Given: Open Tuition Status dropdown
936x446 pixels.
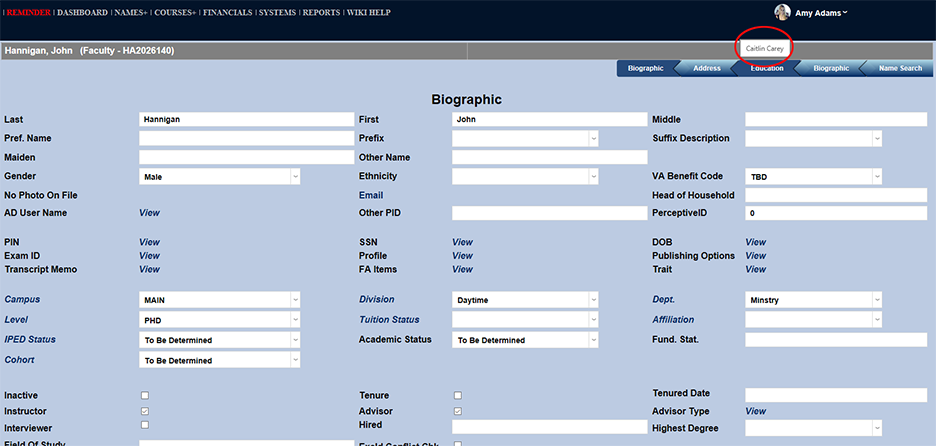Looking at the screenshot, I should coord(525,320).
